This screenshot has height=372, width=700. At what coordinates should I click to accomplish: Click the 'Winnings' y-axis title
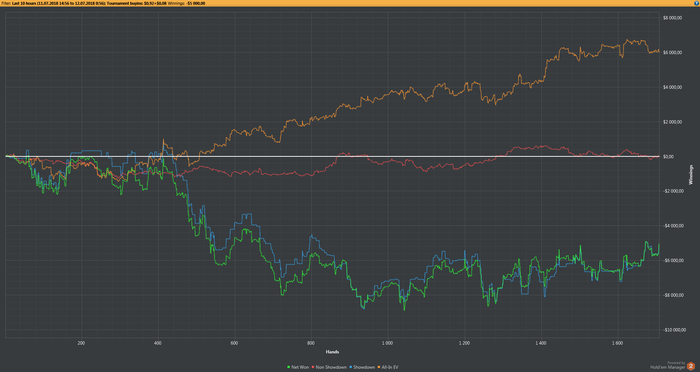[691, 175]
